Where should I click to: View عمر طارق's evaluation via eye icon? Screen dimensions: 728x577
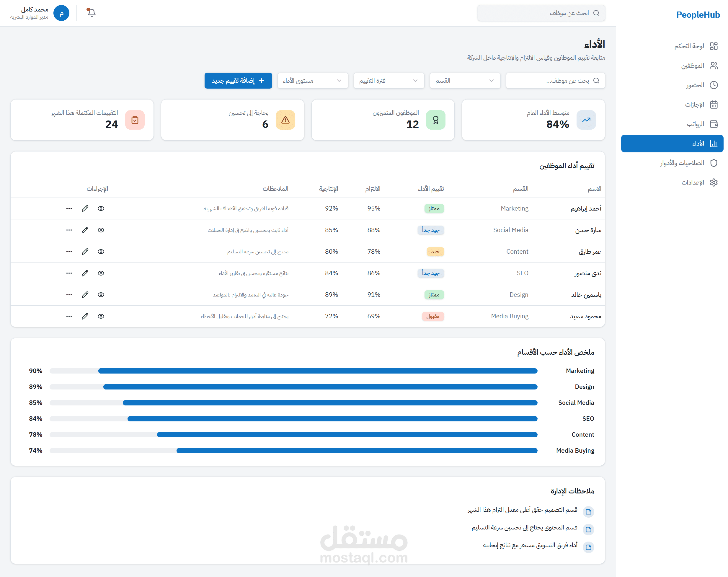click(x=101, y=252)
